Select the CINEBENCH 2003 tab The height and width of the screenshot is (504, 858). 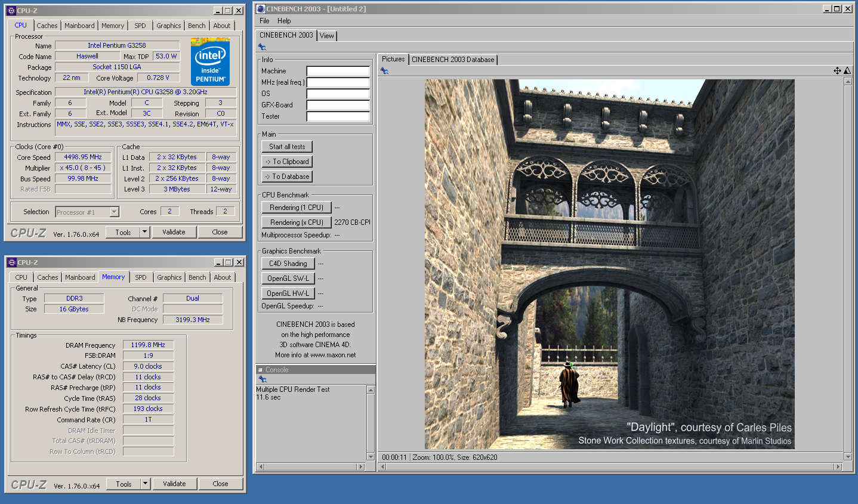click(x=286, y=35)
